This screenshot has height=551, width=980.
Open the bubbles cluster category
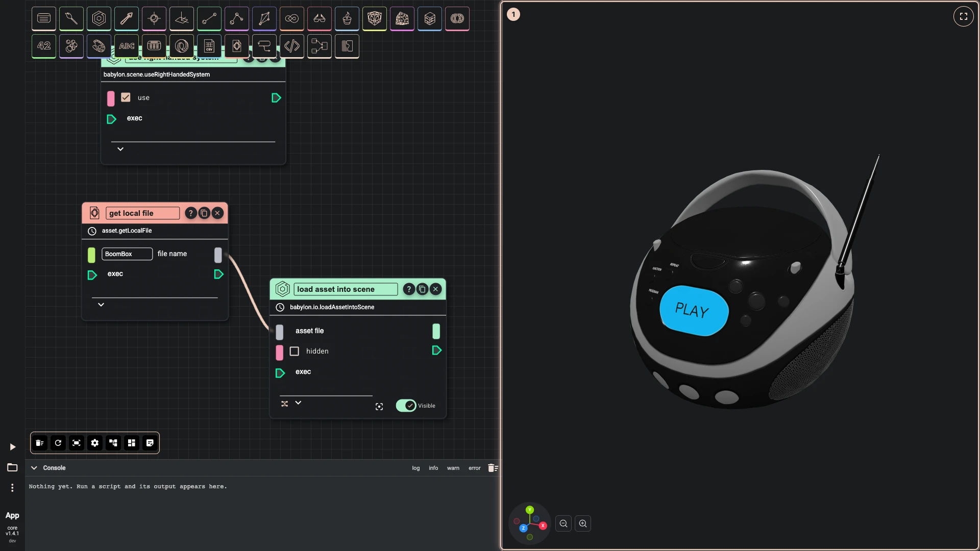[71, 46]
